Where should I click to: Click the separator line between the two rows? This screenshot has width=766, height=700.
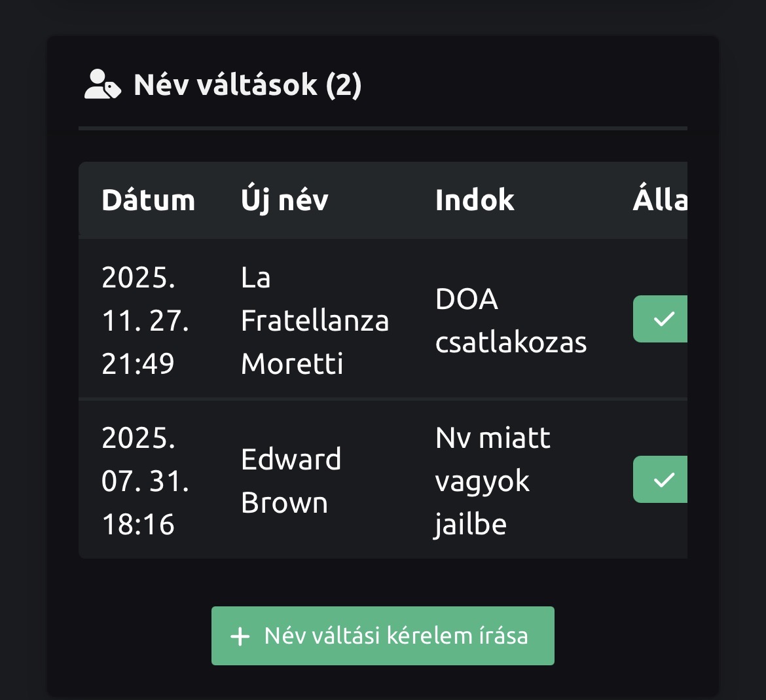coord(383,398)
